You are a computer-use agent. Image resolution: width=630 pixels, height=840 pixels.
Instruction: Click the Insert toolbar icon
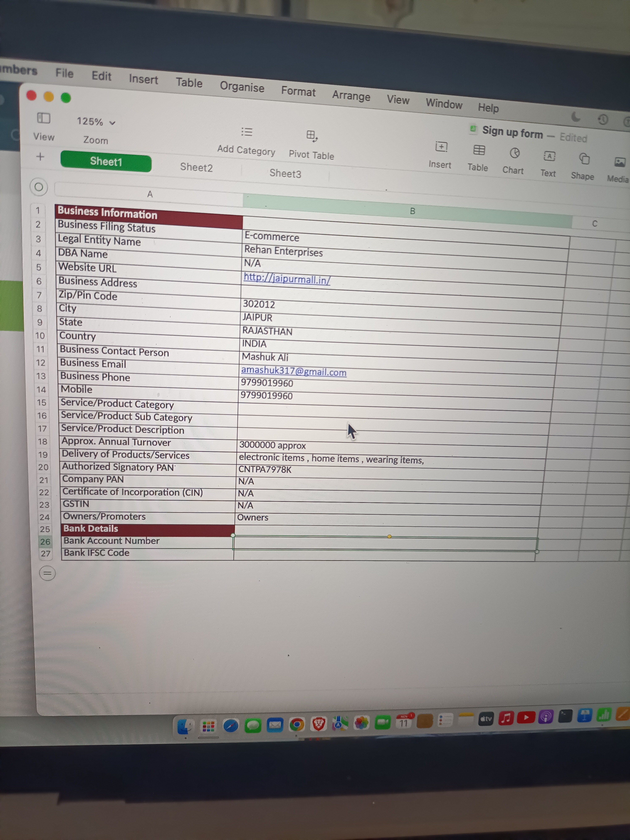click(x=441, y=147)
